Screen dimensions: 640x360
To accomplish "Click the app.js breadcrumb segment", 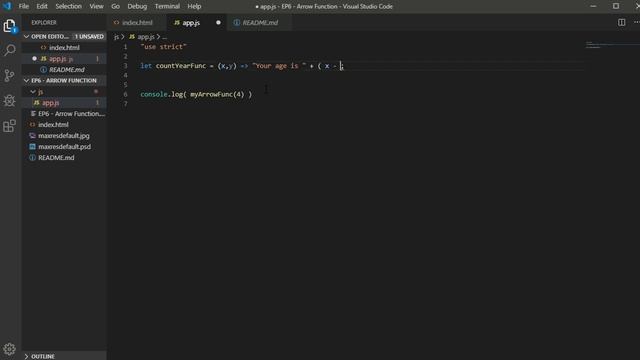I will [146, 37].
